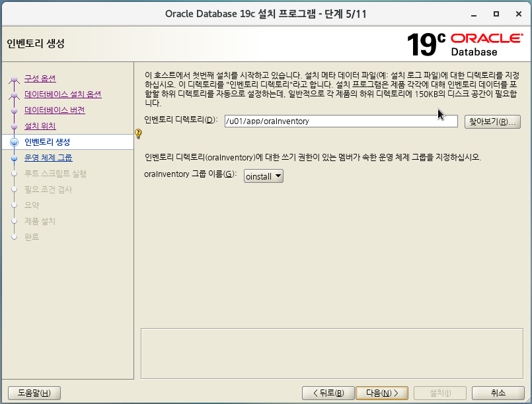
Task: Open the oinstall group dropdown
Action: [x=263, y=176]
